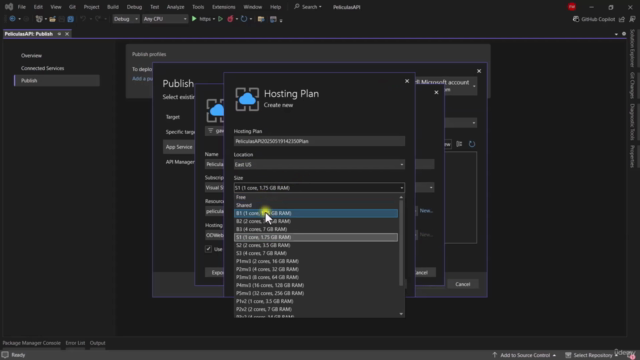Select S2 (2 cores, 3.5 GB RAM) item

[316, 245]
